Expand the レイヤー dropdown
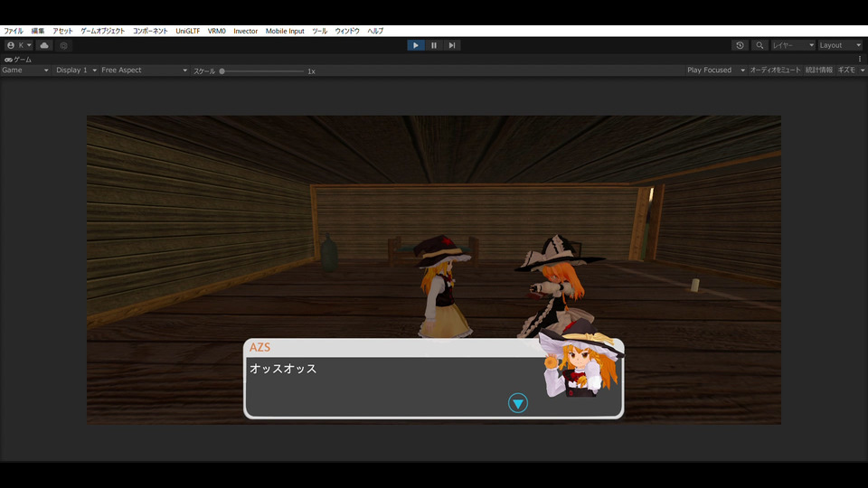This screenshot has width=868, height=488. [x=793, y=45]
